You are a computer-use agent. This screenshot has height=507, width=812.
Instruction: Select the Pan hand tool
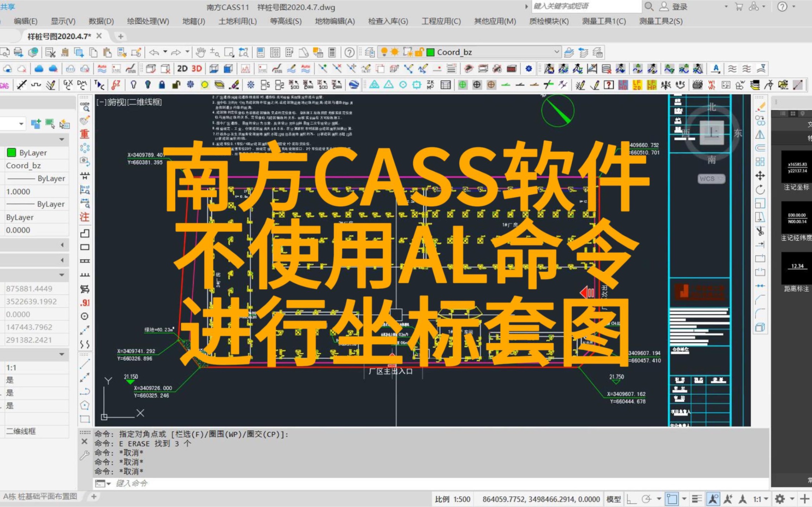pos(201,52)
